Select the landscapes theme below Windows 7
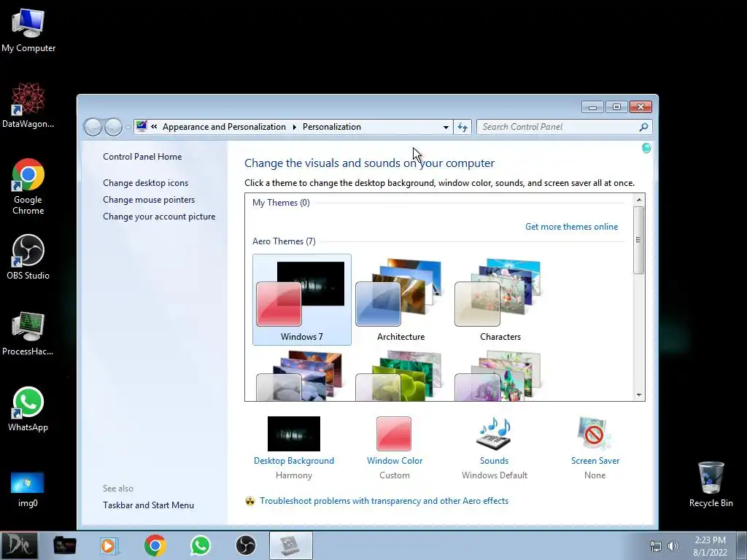747x560 pixels. coord(300,376)
